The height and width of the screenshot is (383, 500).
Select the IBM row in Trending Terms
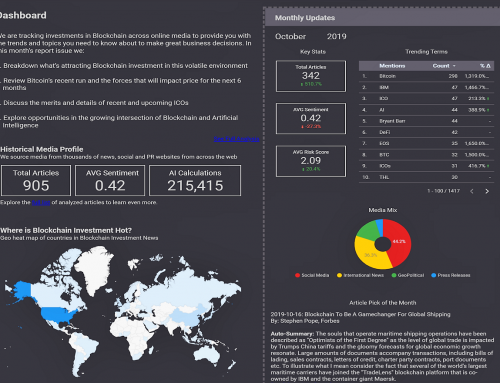pos(426,87)
